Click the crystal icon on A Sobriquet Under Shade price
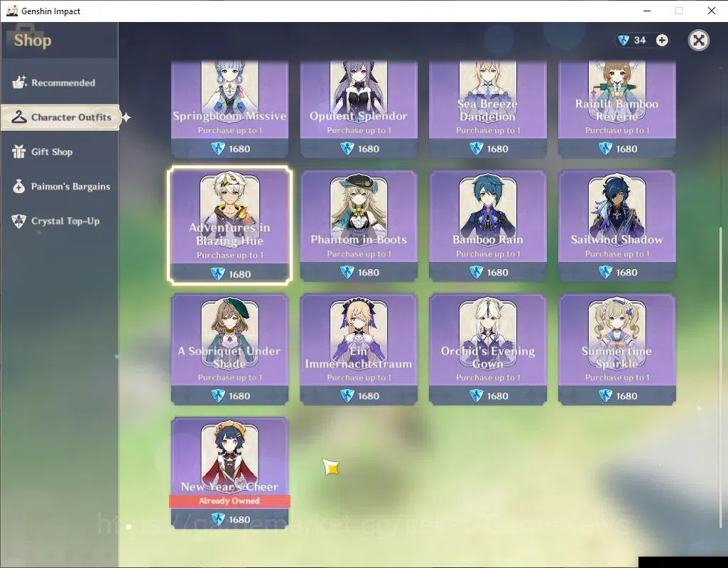This screenshot has width=728, height=568. pos(218,396)
